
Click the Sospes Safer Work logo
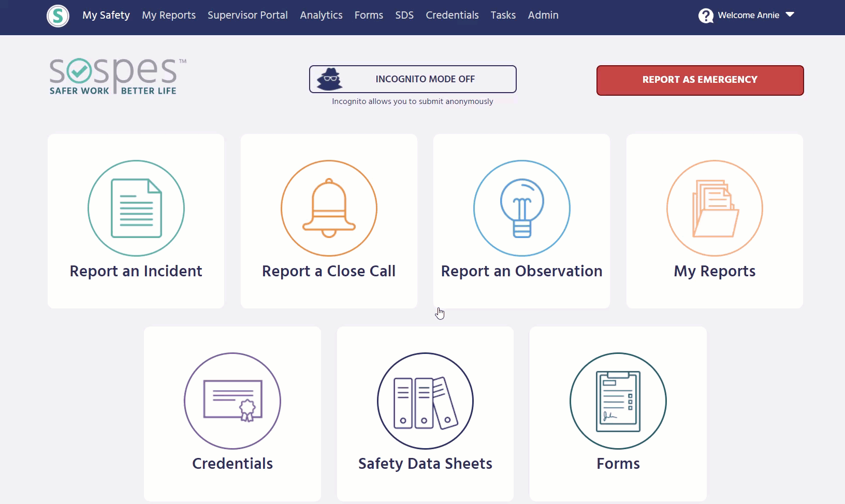(x=118, y=77)
